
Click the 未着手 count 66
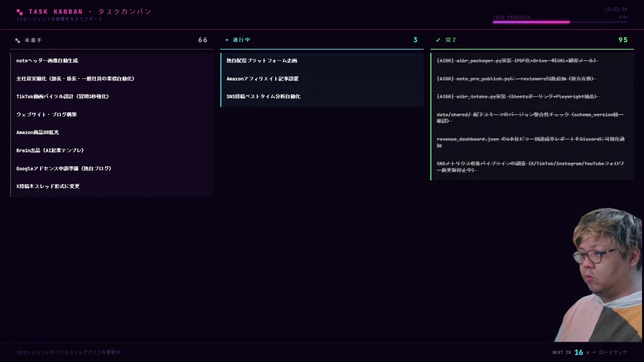pyautogui.click(x=203, y=40)
